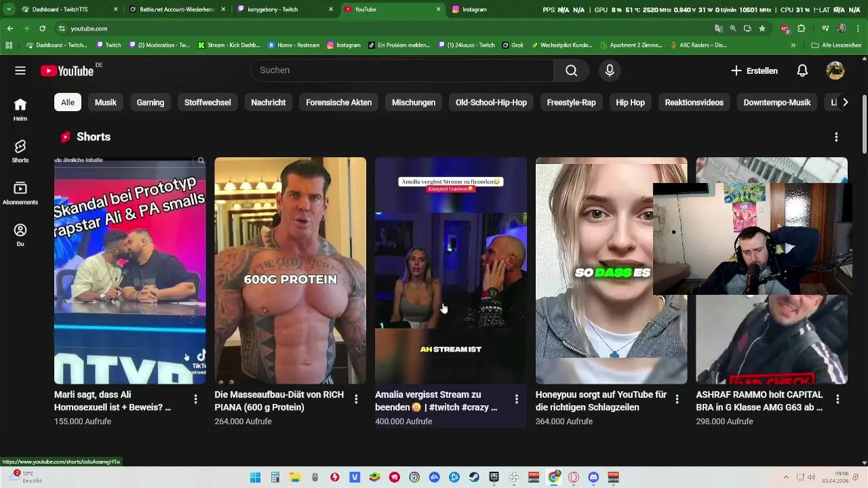Viewport: 868px width, 488px height.
Task: Select the Nachricht filter chip
Action: pyautogui.click(x=269, y=102)
